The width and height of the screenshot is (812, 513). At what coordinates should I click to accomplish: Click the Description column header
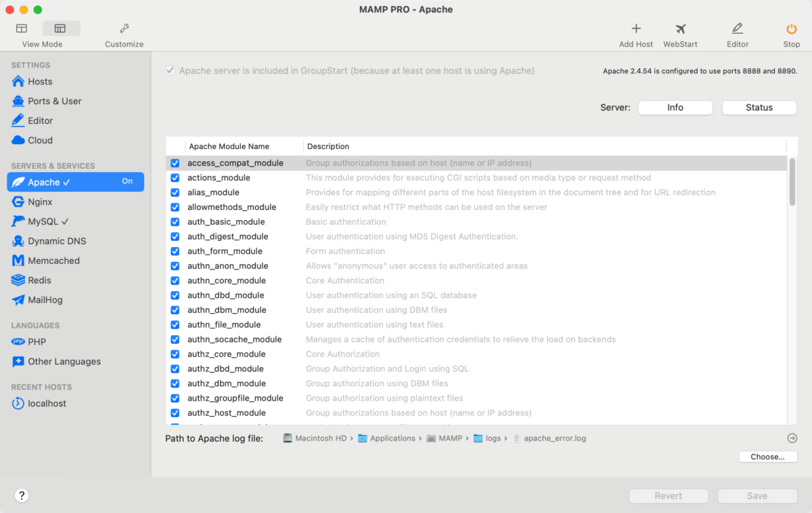pyautogui.click(x=328, y=146)
